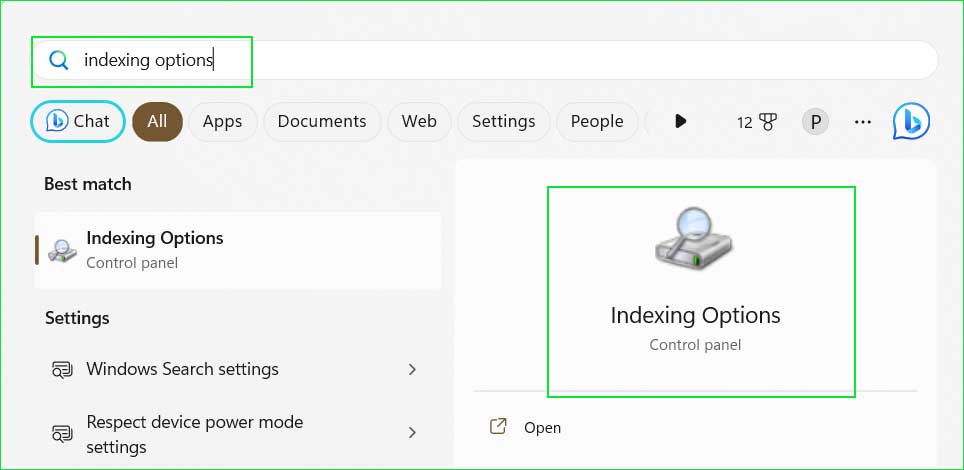This screenshot has width=964, height=470.
Task: Click Indexing Options title in preview pane
Action: [x=695, y=316]
